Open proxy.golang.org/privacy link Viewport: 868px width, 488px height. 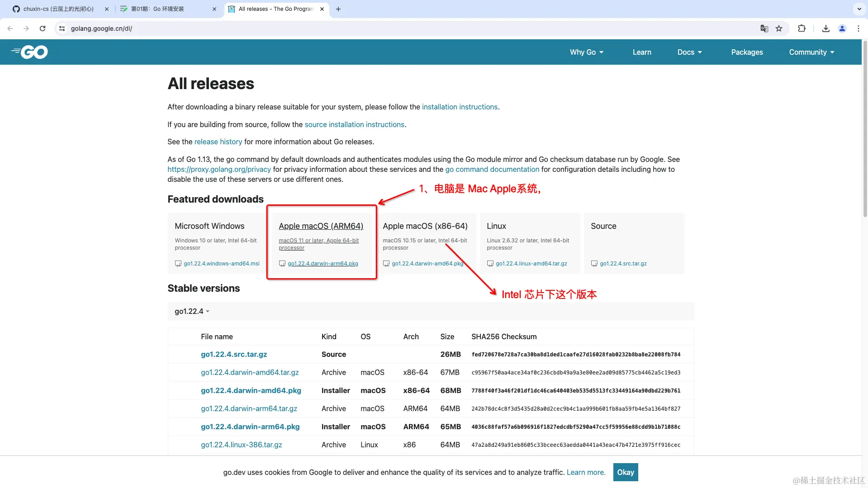click(x=219, y=170)
